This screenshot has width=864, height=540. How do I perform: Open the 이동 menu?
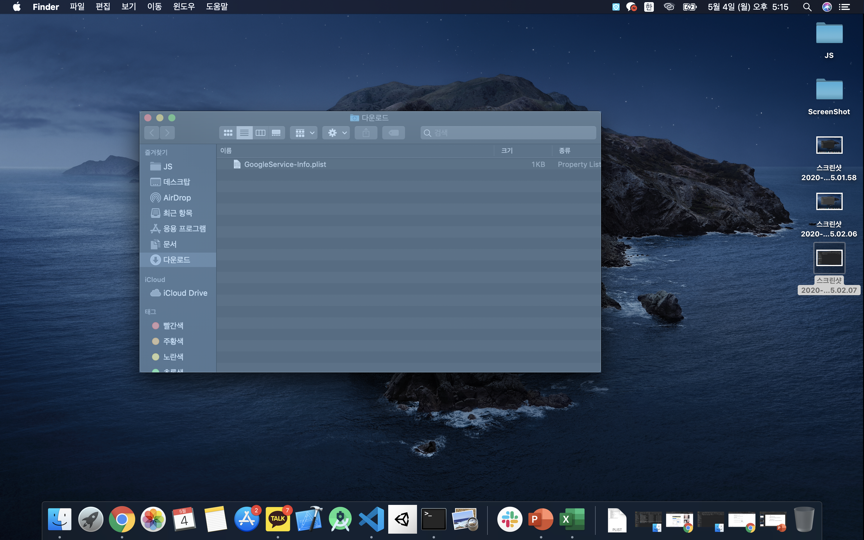[154, 7]
